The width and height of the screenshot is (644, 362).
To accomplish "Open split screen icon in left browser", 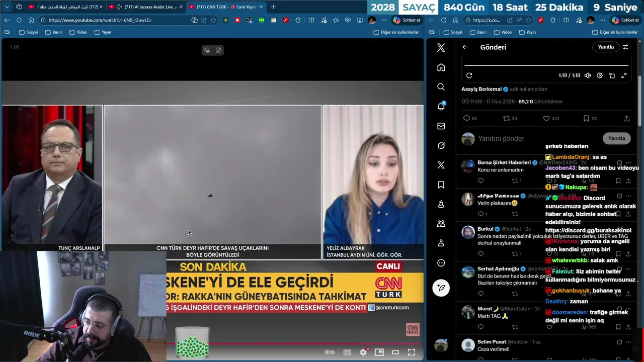I will click(x=311, y=20).
